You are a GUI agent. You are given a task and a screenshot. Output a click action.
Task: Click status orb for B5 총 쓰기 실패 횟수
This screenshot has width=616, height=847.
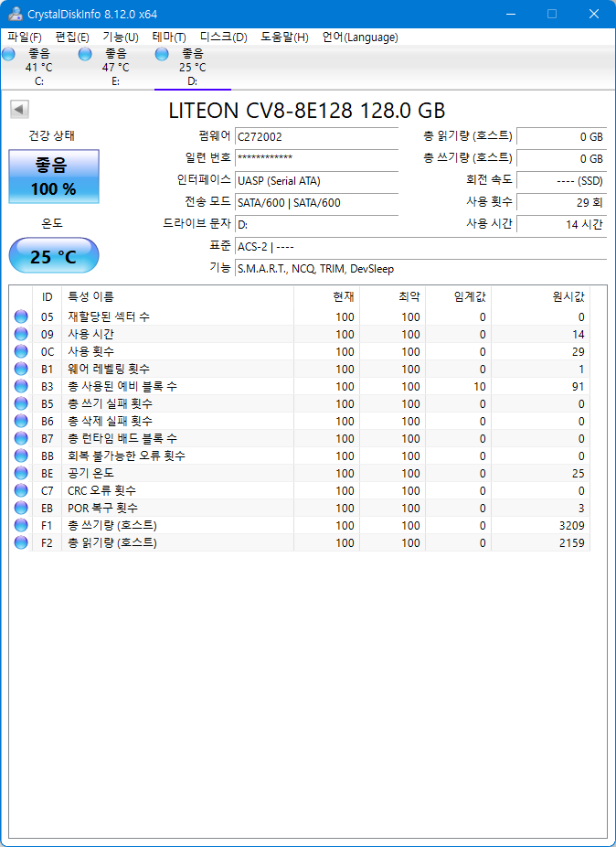click(21, 403)
